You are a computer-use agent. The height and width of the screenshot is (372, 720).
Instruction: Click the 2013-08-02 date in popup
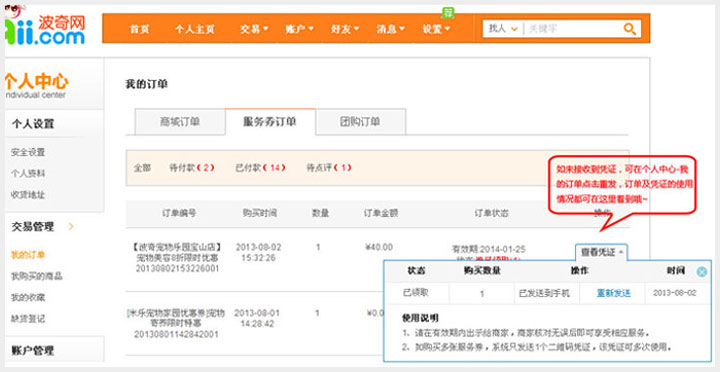pyautogui.click(x=675, y=293)
